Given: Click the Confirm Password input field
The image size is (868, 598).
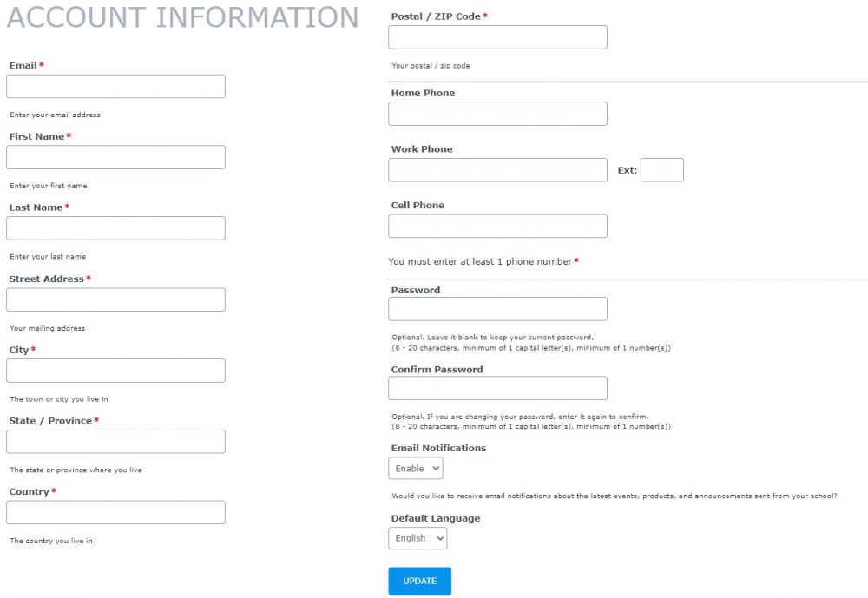Looking at the screenshot, I should click(496, 388).
